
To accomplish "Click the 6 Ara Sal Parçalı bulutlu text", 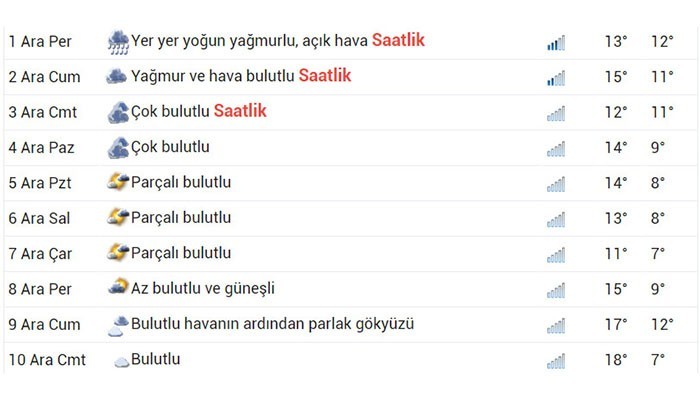I will pos(181,217).
